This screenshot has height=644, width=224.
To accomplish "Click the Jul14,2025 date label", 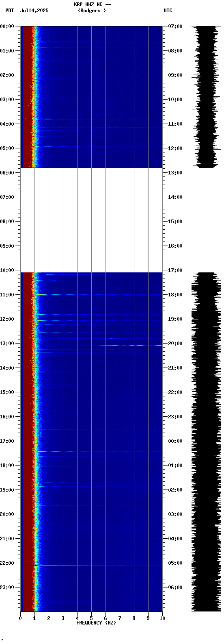I will pos(34,11).
